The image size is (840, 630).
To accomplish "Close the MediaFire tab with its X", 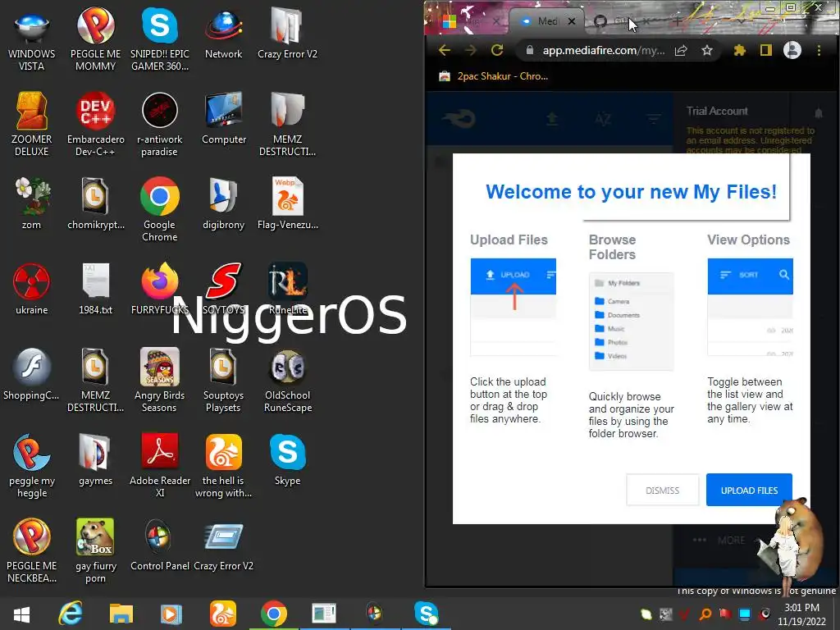I will click(572, 21).
